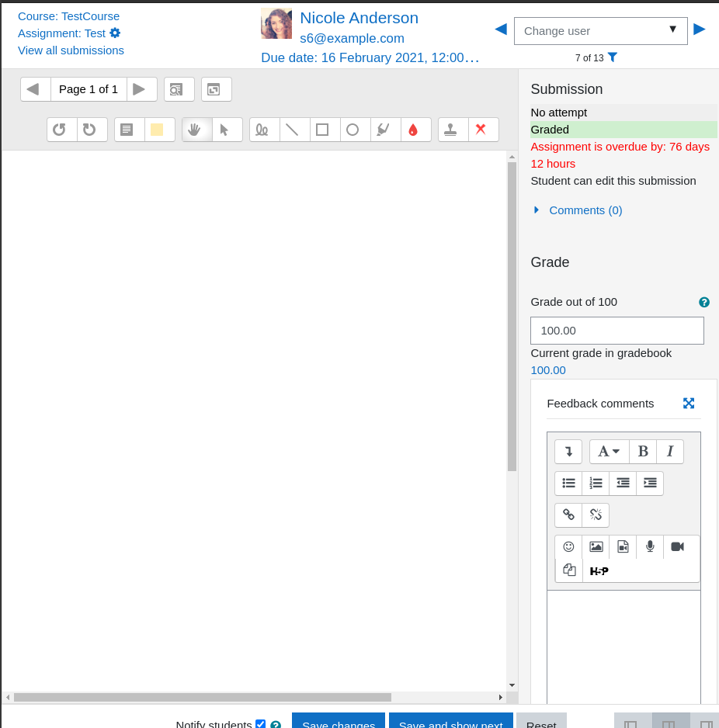Click Save changes button

[x=339, y=721]
